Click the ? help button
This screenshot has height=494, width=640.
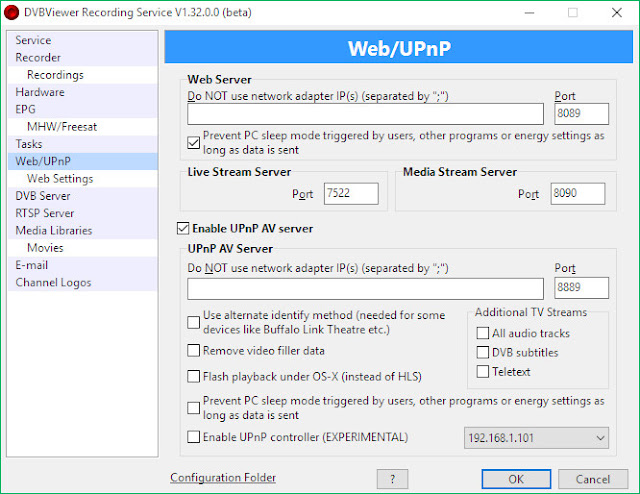coord(392,479)
